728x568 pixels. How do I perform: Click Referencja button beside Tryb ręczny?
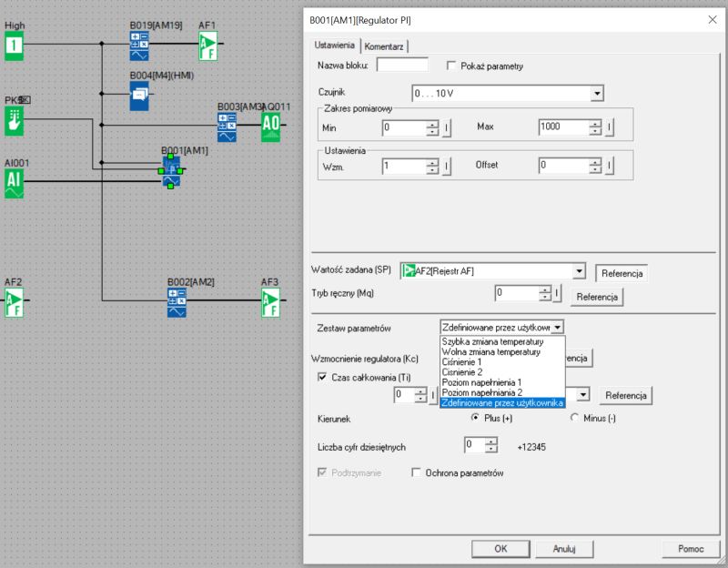(x=597, y=297)
